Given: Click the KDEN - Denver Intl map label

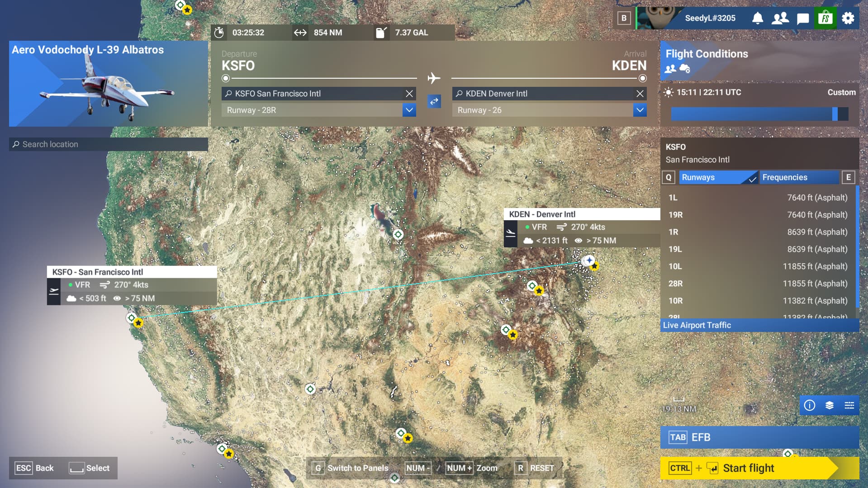Looking at the screenshot, I should 582,214.
